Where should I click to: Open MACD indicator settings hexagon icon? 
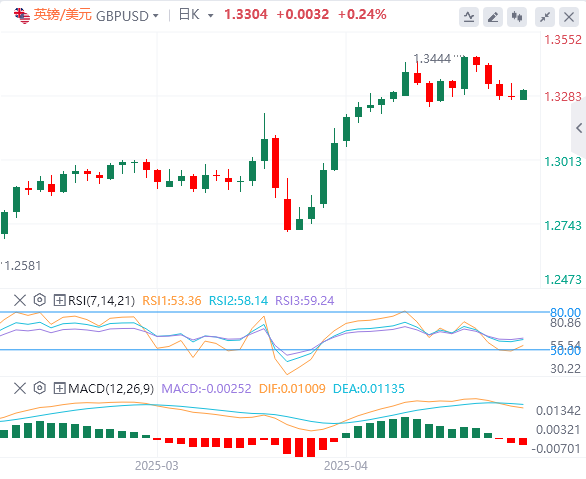click(x=40, y=388)
